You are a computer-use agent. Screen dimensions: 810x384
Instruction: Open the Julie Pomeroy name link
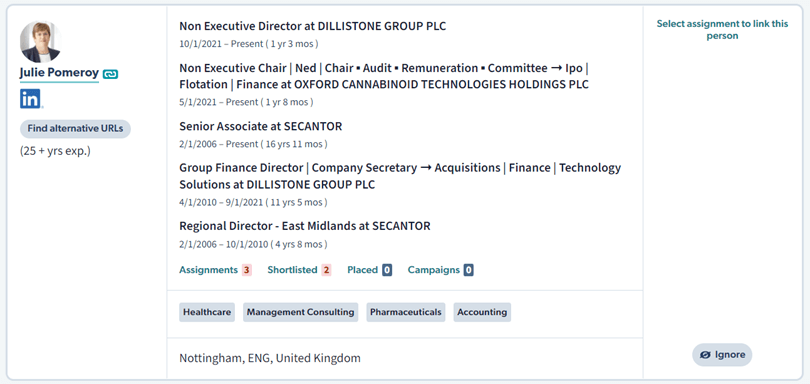[59, 73]
